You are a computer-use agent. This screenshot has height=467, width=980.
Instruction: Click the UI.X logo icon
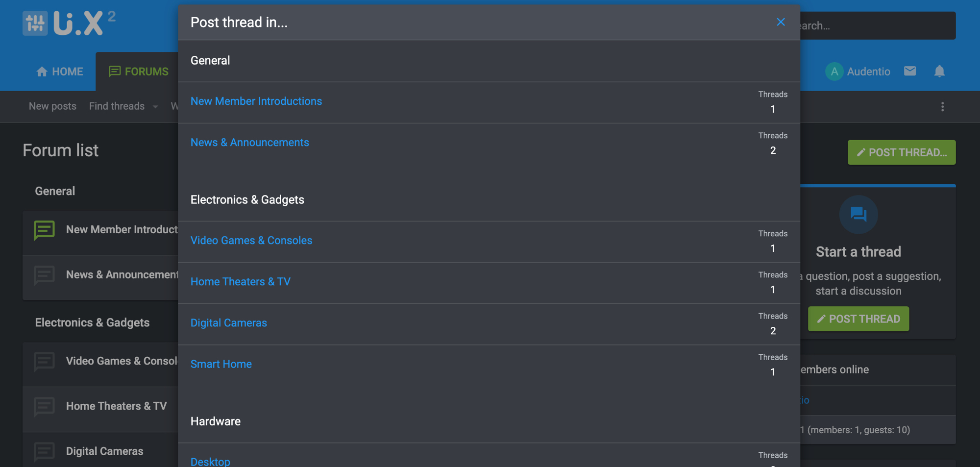tap(35, 23)
